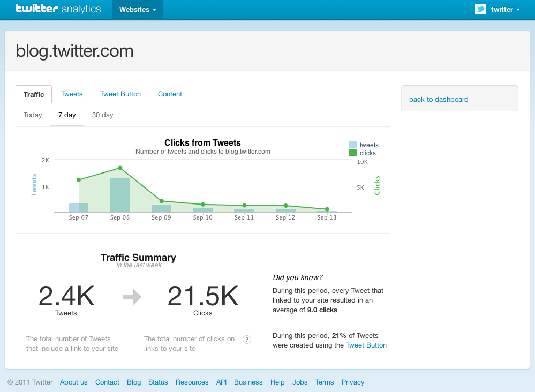Open the Tweet Button tab
The width and height of the screenshot is (535, 392).
click(x=120, y=94)
